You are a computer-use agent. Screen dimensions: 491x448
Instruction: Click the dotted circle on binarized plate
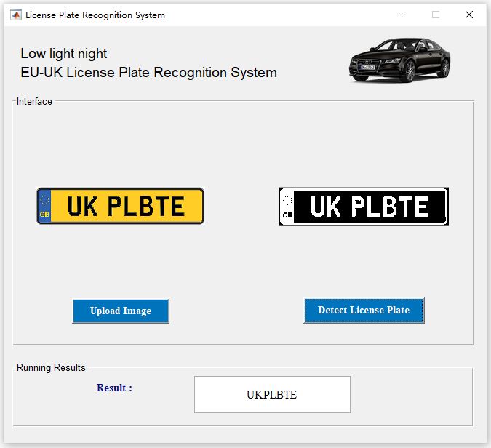coord(287,200)
